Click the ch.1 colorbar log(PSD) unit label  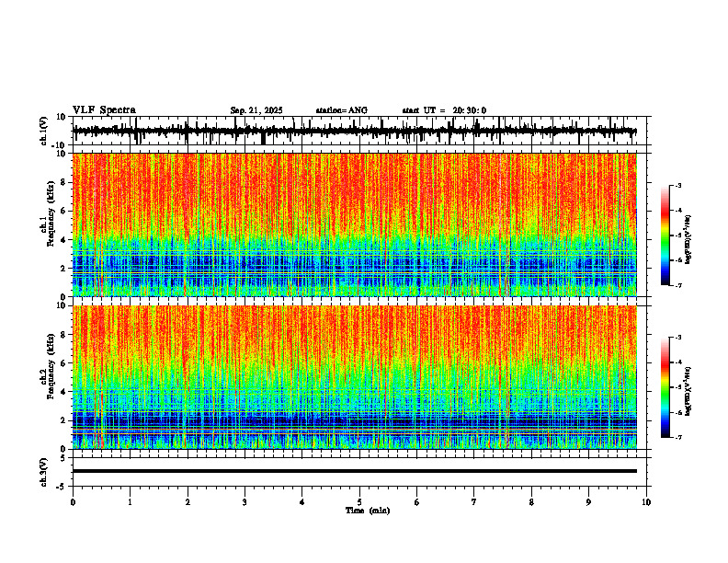point(688,240)
